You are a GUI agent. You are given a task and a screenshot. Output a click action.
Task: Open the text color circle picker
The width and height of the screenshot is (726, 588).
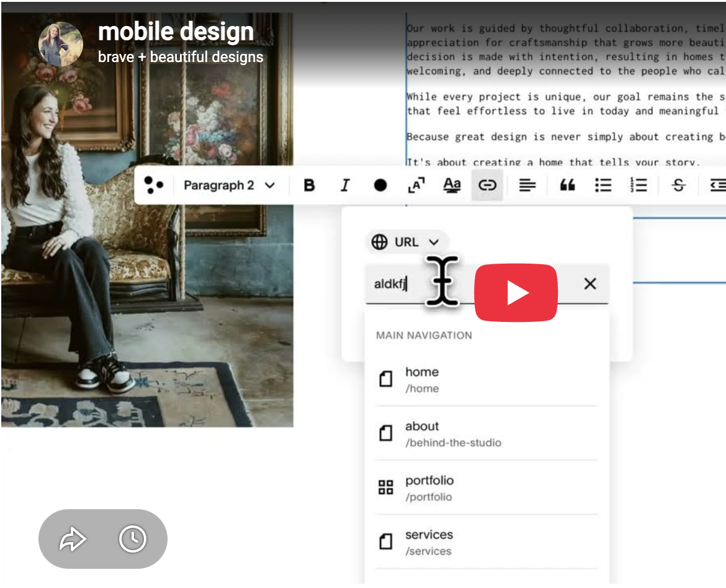pos(380,185)
